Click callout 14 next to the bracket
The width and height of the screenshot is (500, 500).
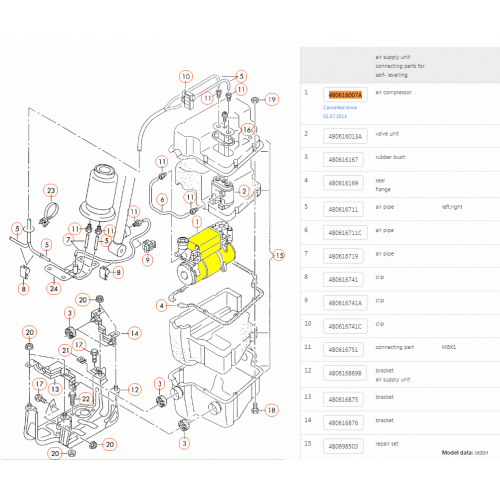click(x=134, y=333)
